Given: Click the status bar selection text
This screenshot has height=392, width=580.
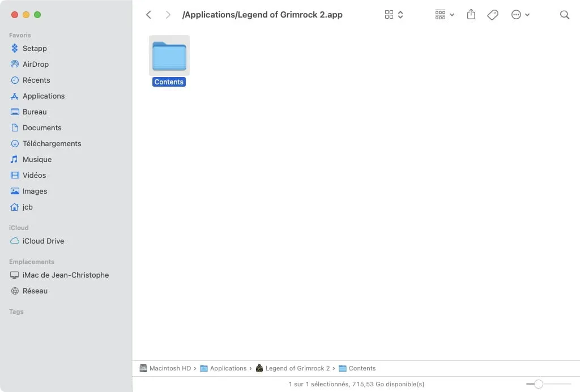Looking at the screenshot, I should [356, 384].
